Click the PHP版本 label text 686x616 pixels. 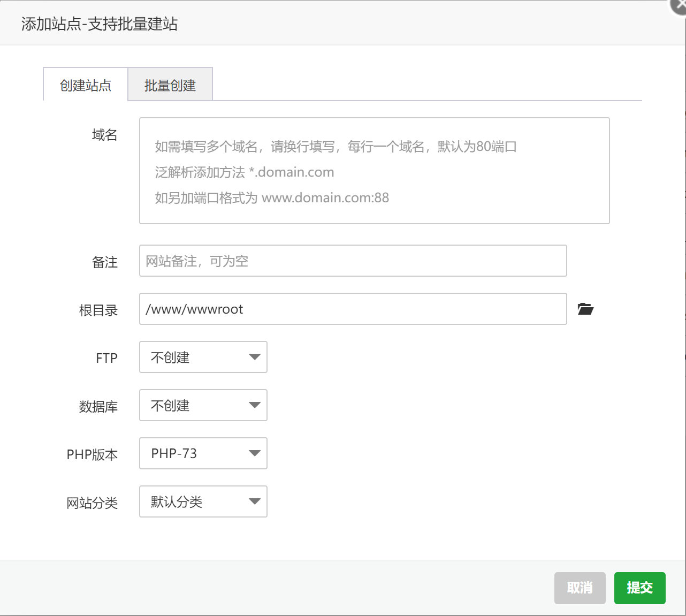coord(92,454)
